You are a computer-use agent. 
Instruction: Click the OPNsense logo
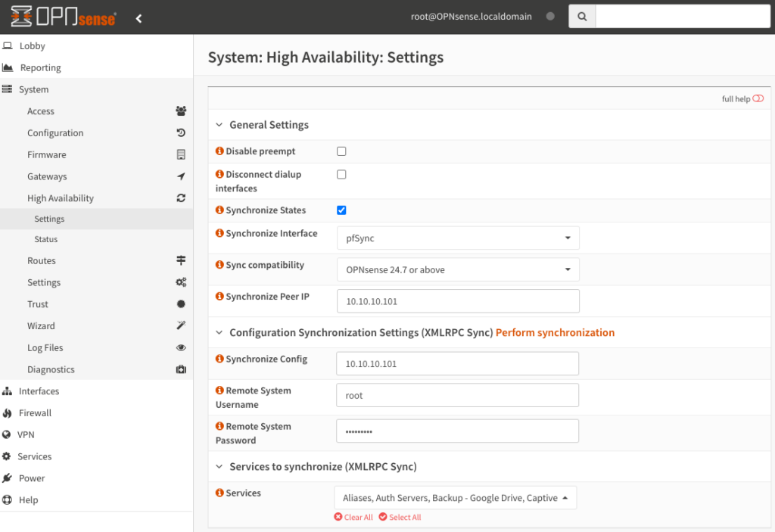tap(64, 17)
